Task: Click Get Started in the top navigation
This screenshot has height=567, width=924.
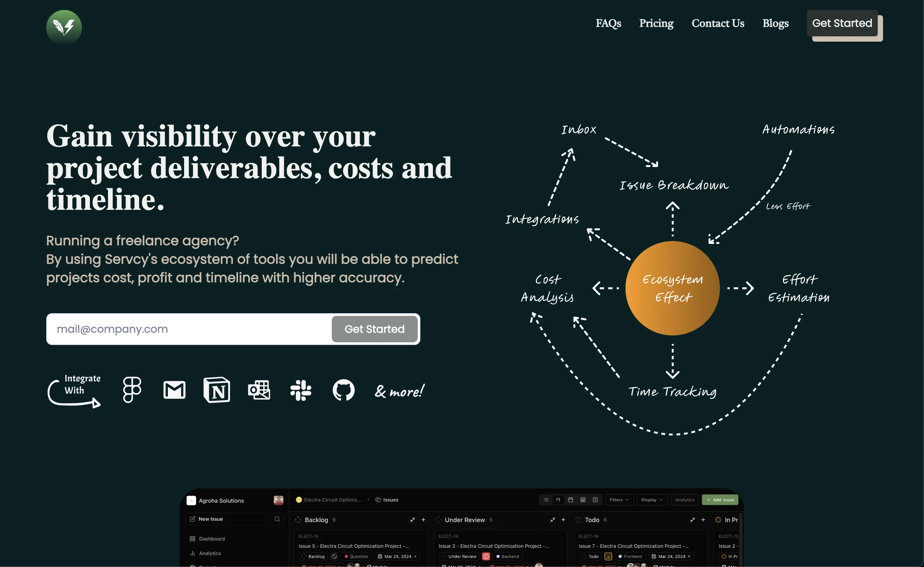Action: coord(842,23)
